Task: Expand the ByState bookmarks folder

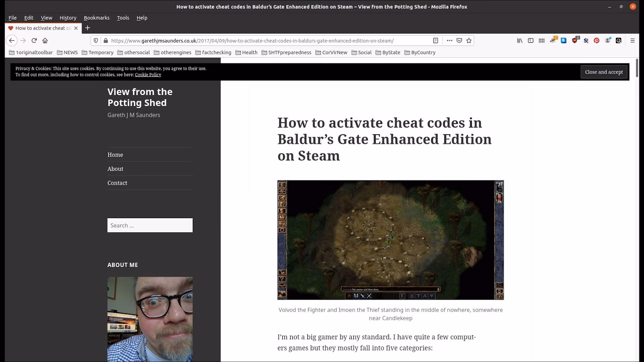Action: [387, 52]
